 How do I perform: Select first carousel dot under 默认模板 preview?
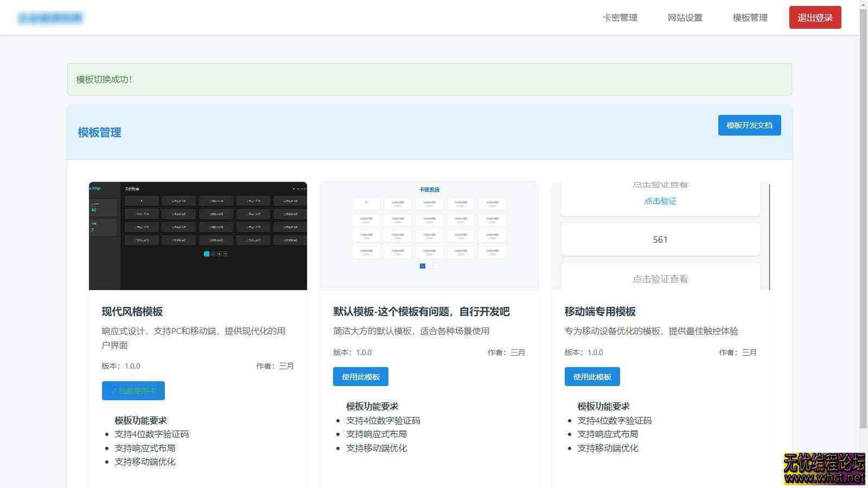tap(423, 266)
